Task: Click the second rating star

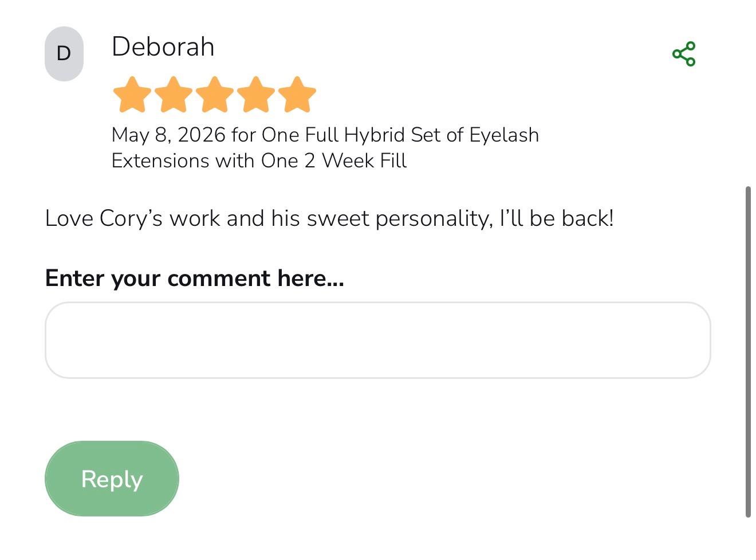Action: tap(174, 95)
